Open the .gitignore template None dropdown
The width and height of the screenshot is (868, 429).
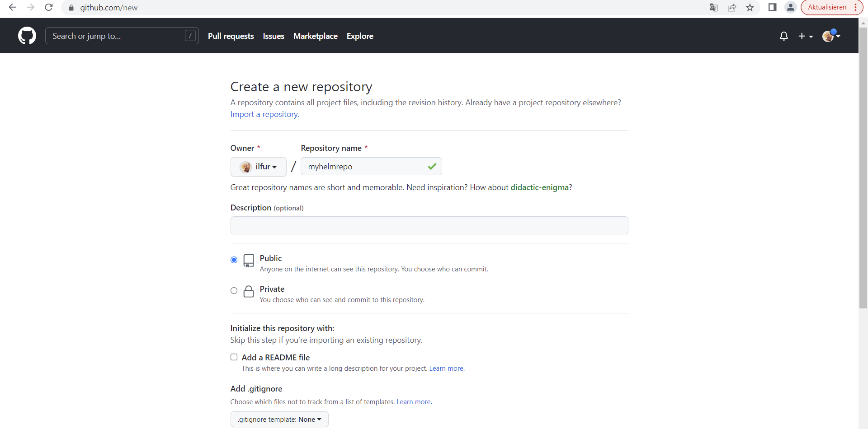pyautogui.click(x=279, y=419)
